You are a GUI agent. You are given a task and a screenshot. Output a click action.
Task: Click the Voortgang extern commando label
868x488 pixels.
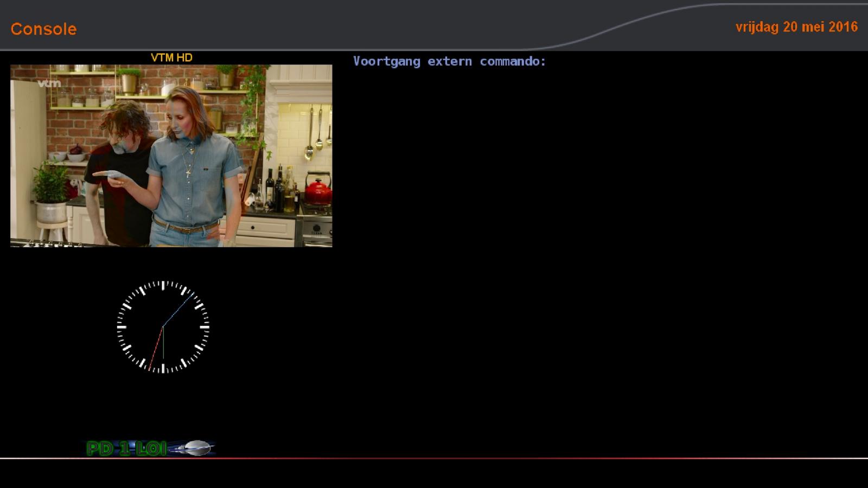click(449, 61)
